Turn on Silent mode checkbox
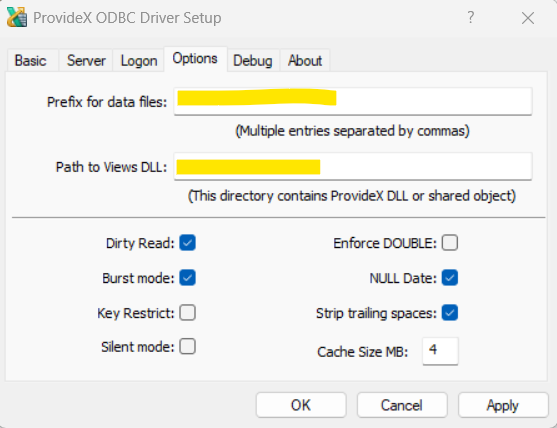Screen dimensions: 557x428 pos(188,346)
